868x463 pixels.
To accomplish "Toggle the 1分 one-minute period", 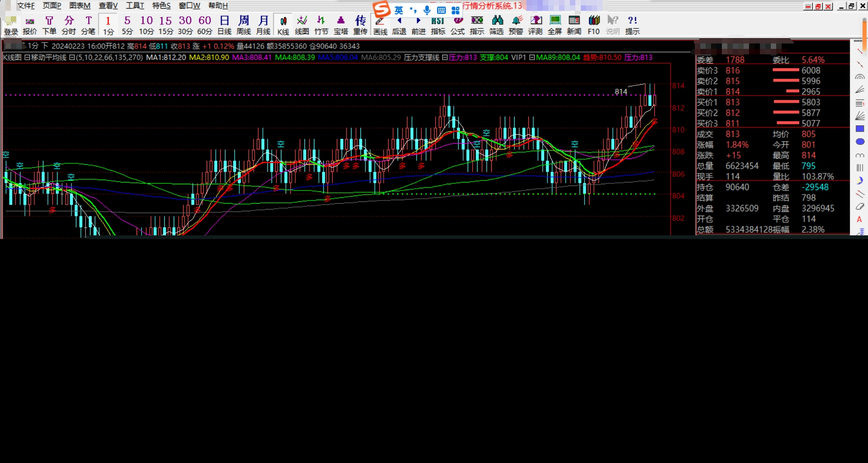I will tap(108, 25).
